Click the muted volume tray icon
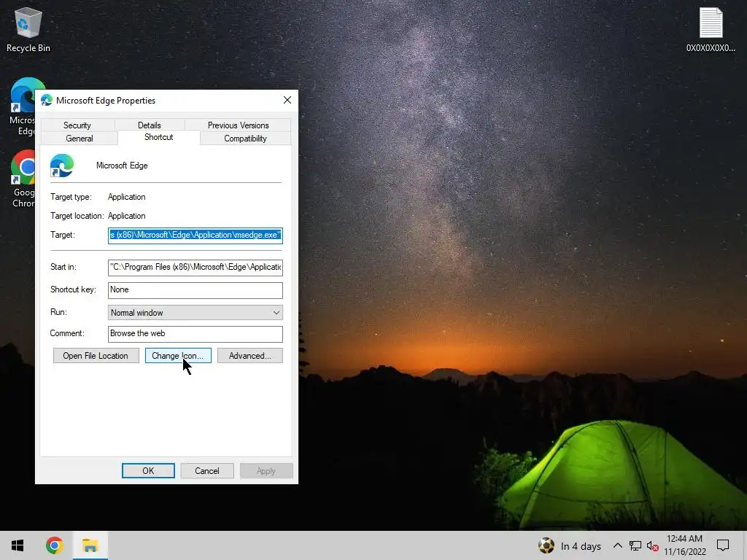The width and height of the screenshot is (747, 560). [653, 545]
